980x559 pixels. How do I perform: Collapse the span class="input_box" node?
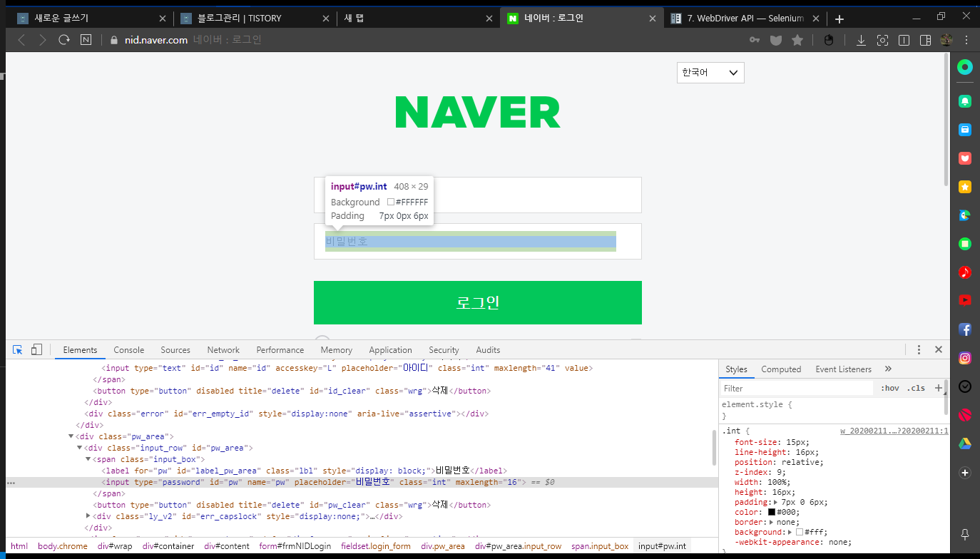[x=88, y=459]
